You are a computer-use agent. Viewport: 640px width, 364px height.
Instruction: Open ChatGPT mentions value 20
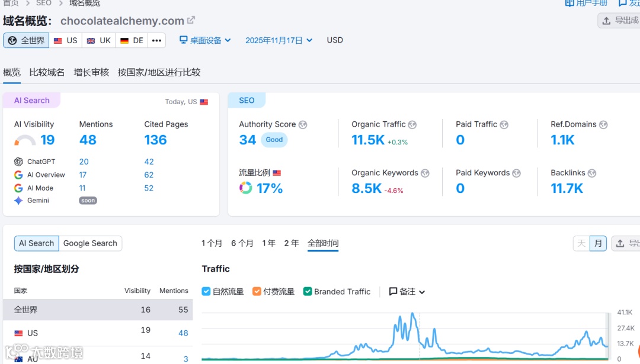(x=84, y=162)
